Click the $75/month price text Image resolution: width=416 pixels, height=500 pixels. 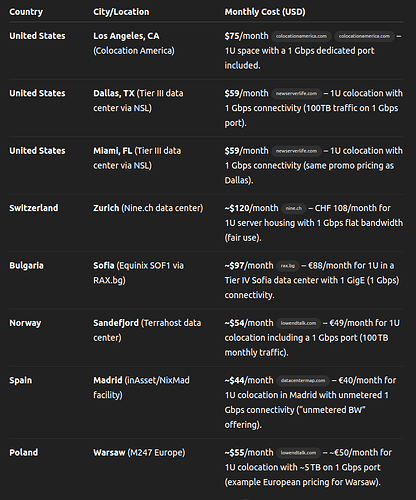246,36
